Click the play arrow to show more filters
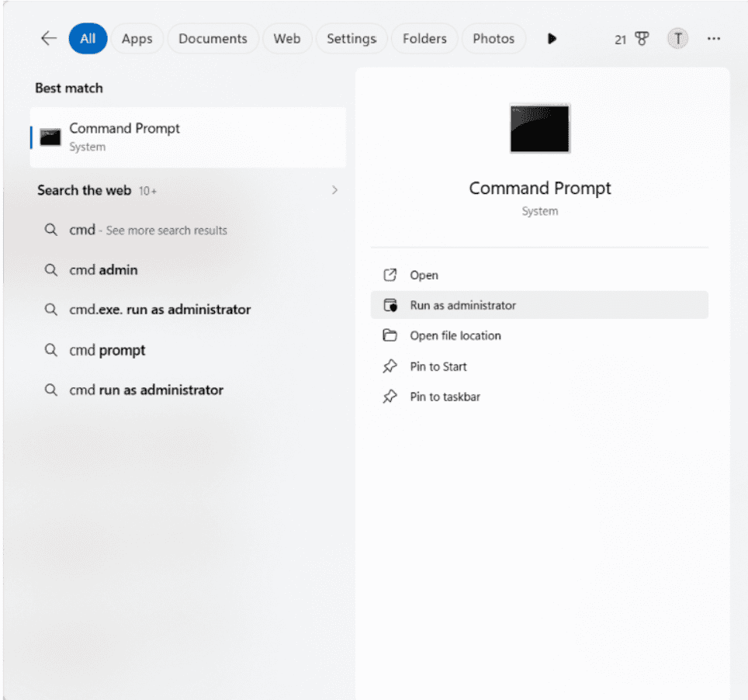The width and height of the screenshot is (748, 700). (x=552, y=39)
